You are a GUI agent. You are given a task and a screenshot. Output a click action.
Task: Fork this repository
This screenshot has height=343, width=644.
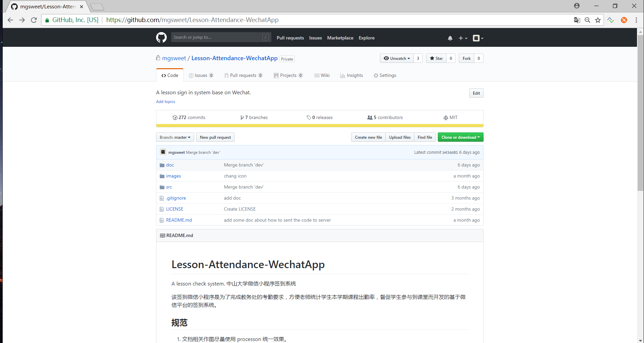(x=467, y=58)
